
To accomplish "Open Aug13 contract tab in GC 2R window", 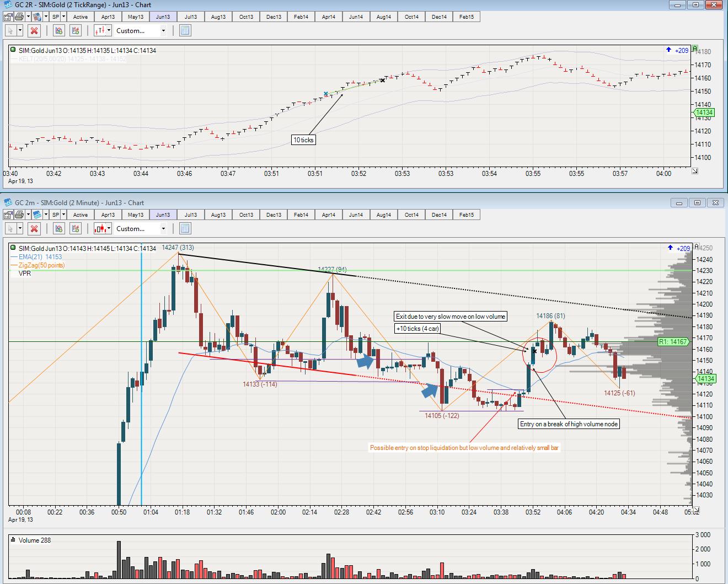I will tap(218, 17).
